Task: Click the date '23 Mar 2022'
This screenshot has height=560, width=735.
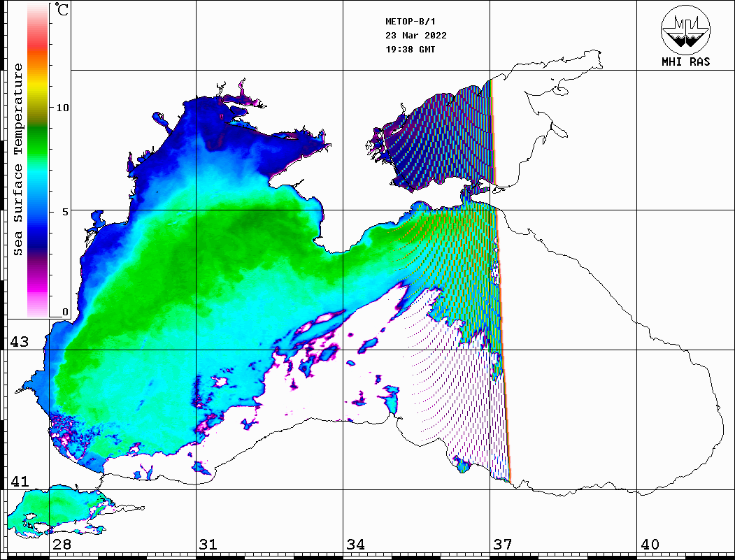Action: [x=416, y=36]
